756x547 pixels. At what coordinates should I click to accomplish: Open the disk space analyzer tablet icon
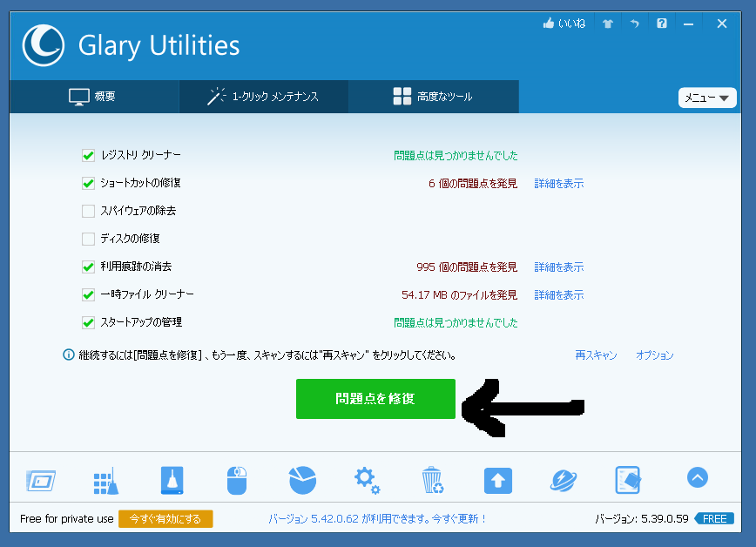pos(41,481)
